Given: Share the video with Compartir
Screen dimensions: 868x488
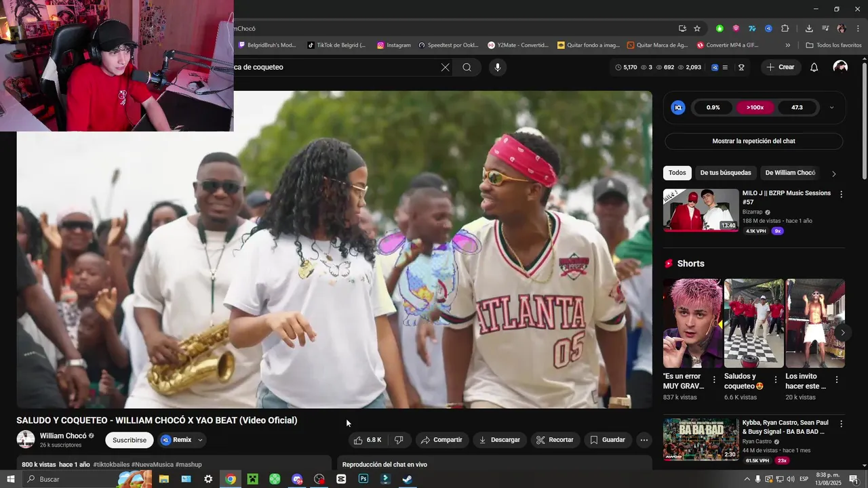Looking at the screenshot, I should click(x=441, y=440).
